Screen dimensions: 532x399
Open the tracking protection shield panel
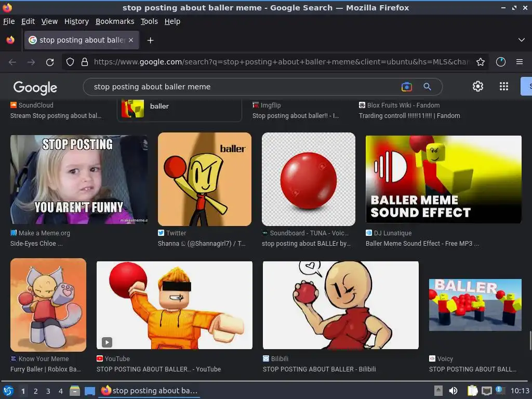coord(70,62)
